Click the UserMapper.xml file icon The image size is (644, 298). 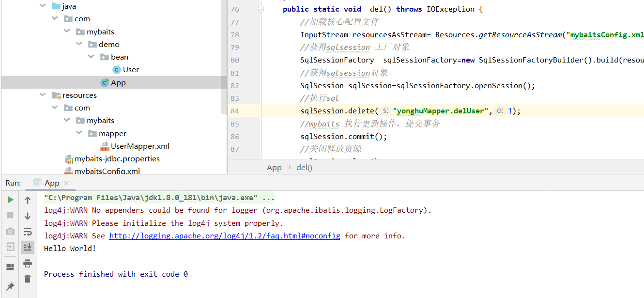(105, 146)
